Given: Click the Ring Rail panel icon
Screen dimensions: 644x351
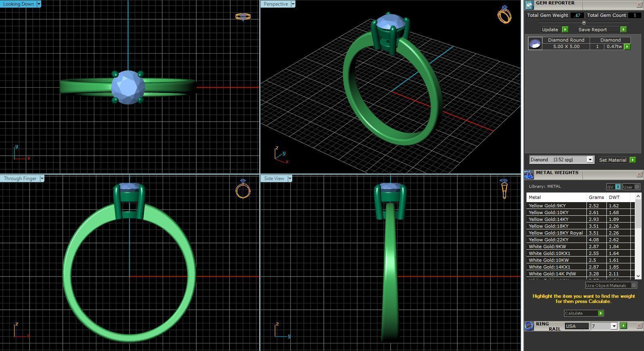Looking at the screenshot, I should point(529,326).
